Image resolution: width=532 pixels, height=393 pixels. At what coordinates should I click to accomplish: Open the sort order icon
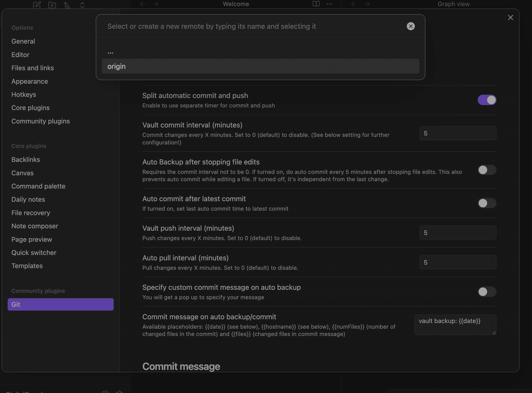pos(67,5)
